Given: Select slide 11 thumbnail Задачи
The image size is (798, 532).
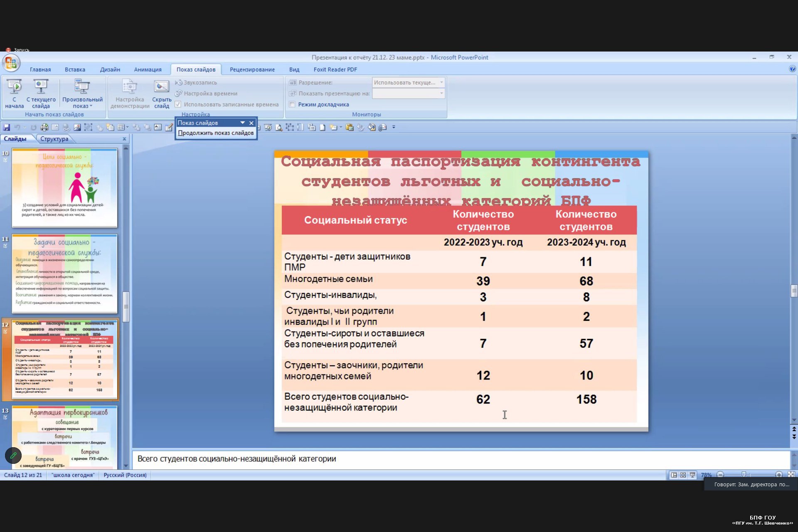Looking at the screenshot, I should click(64, 273).
